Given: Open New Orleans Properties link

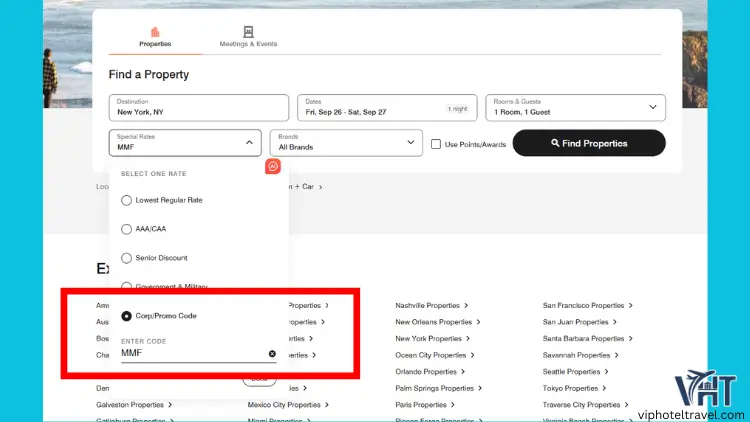Looking at the screenshot, I should point(438,322).
